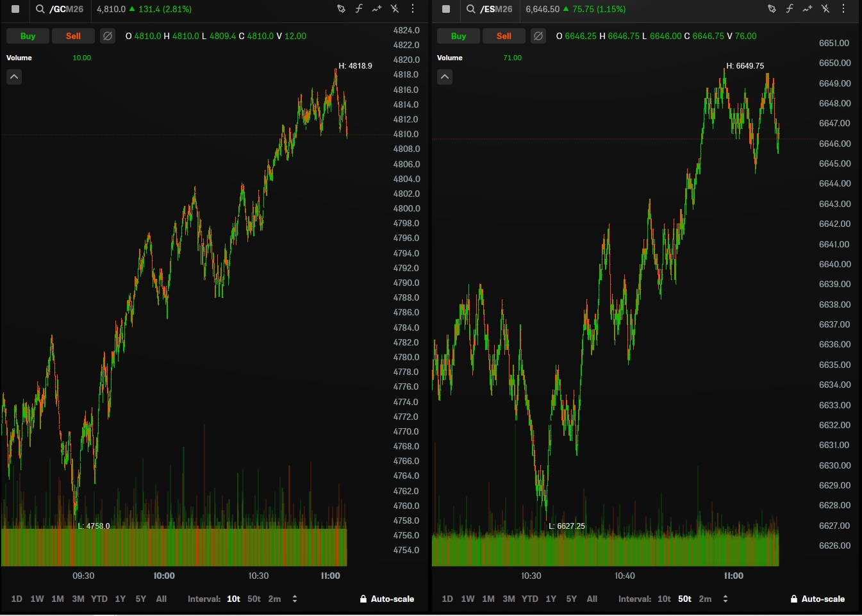The image size is (862, 616).
Task: Select 1D range on the /ESM26 chart
Action: [447, 599]
